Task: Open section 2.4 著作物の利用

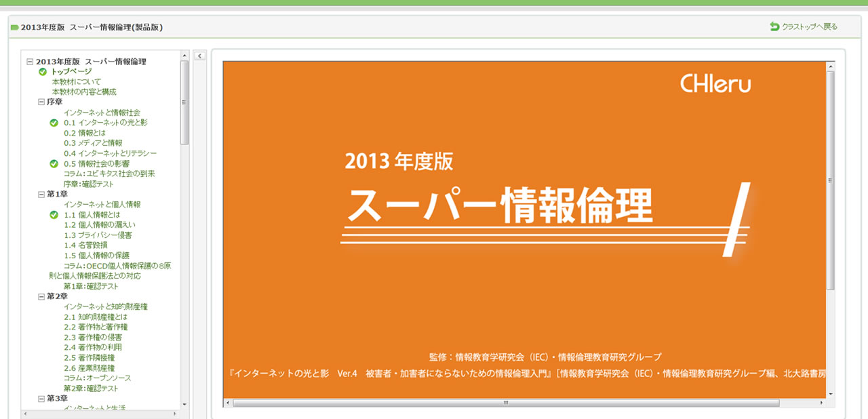Action: tap(93, 348)
